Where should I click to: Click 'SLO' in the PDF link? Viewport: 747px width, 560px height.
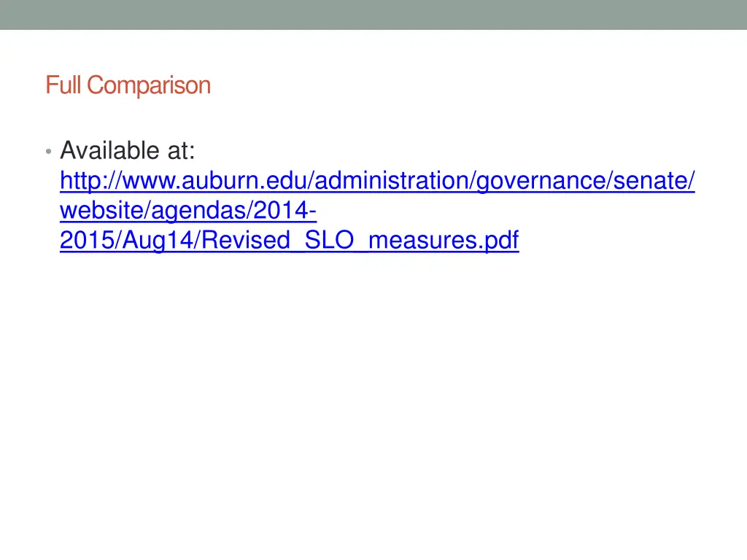pyautogui.click(x=329, y=240)
